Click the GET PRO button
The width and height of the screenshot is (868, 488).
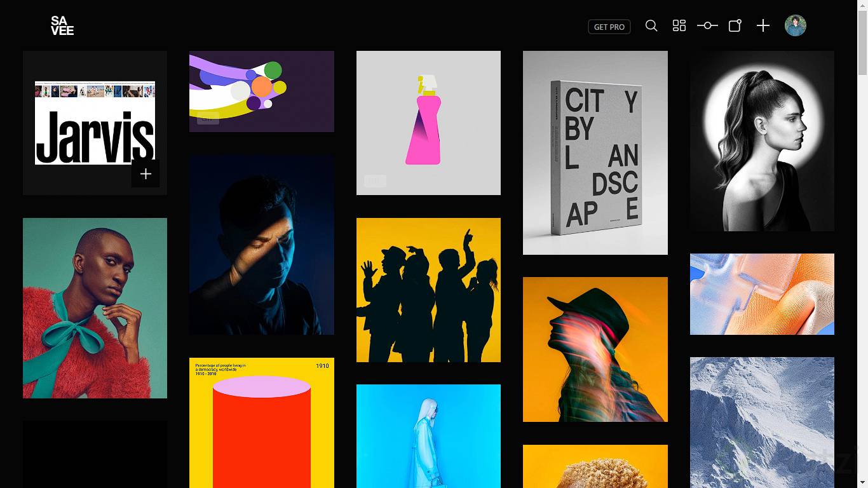(x=609, y=27)
